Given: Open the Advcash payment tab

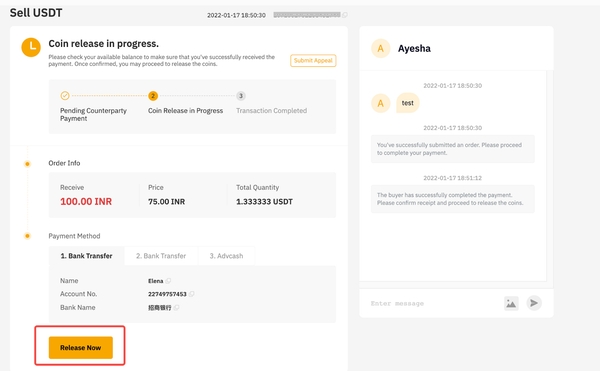Looking at the screenshot, I should [226, 256].
